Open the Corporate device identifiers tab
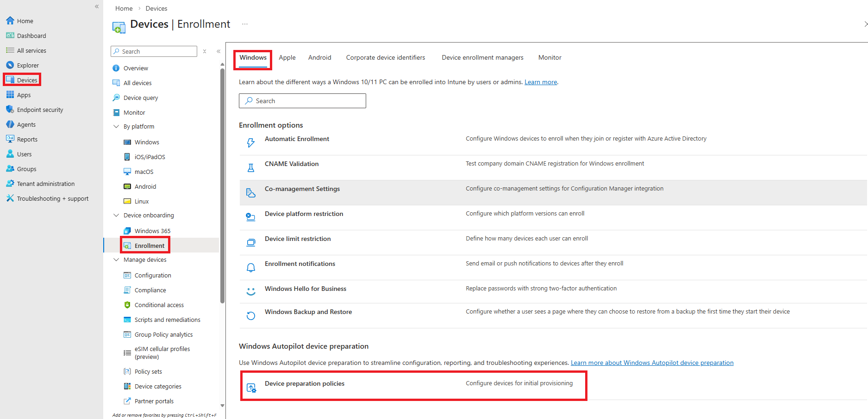 [386, 57]
